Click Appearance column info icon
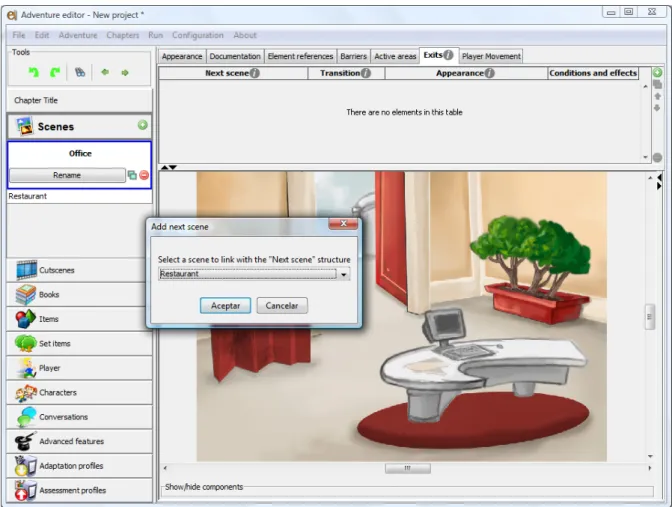Screen dimensions: 672x507 [489, 73]
